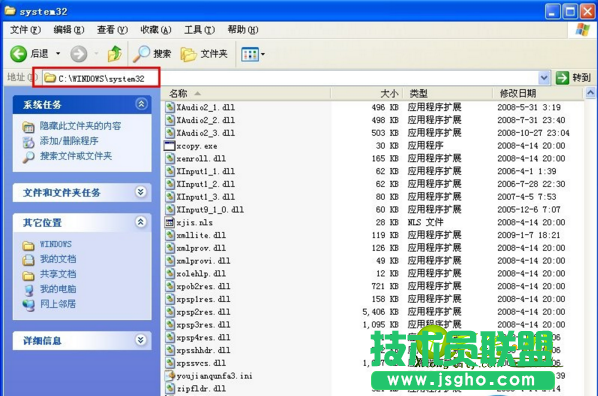Open WINDOWS folder link in sidebar
Image resolution: width=598 pixels, height=396 pixels.
(x=56, y=244)
